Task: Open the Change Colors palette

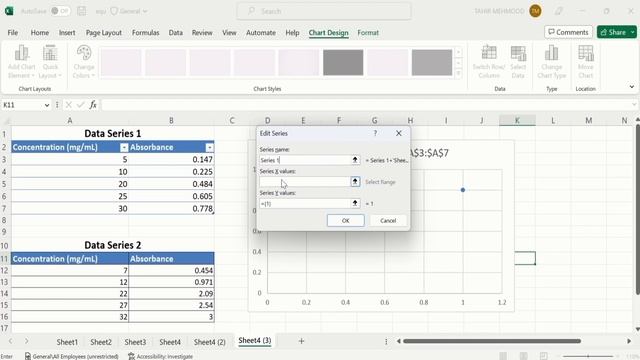Action: 84,62
